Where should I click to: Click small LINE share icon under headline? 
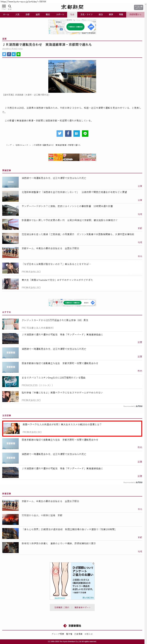click(x=19, y=54)
